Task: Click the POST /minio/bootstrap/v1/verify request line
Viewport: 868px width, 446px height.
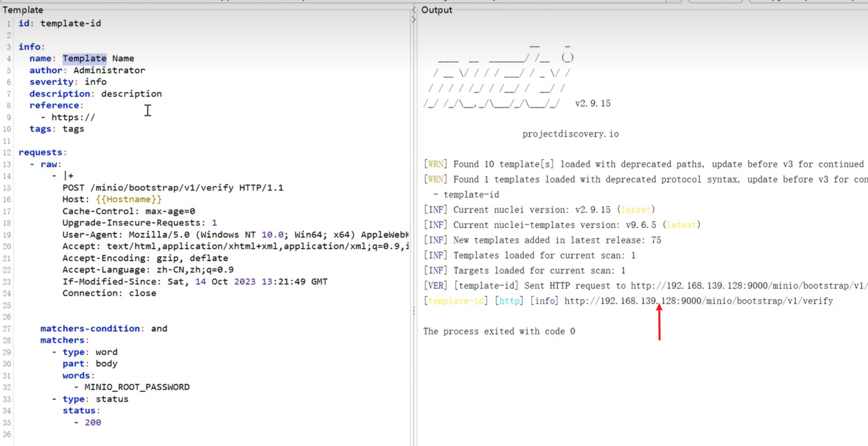Action: (x=172, y=188)
